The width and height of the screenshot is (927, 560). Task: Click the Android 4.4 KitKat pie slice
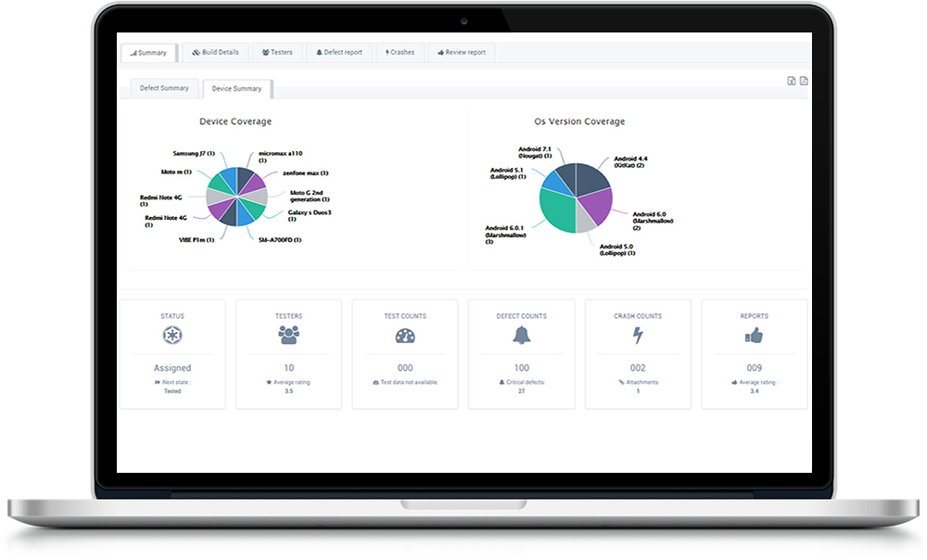pos(591,178)
